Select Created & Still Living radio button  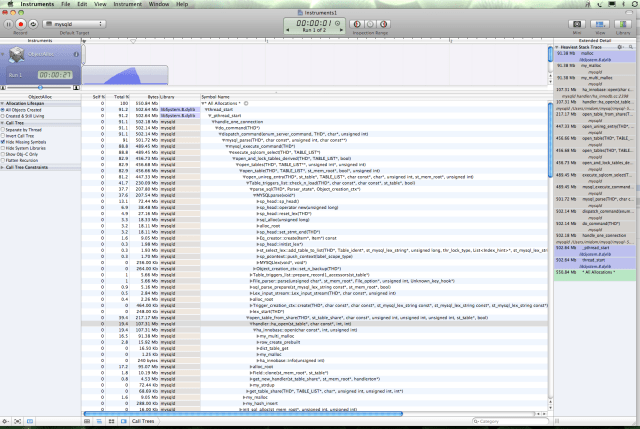click(x=2, y=116)
